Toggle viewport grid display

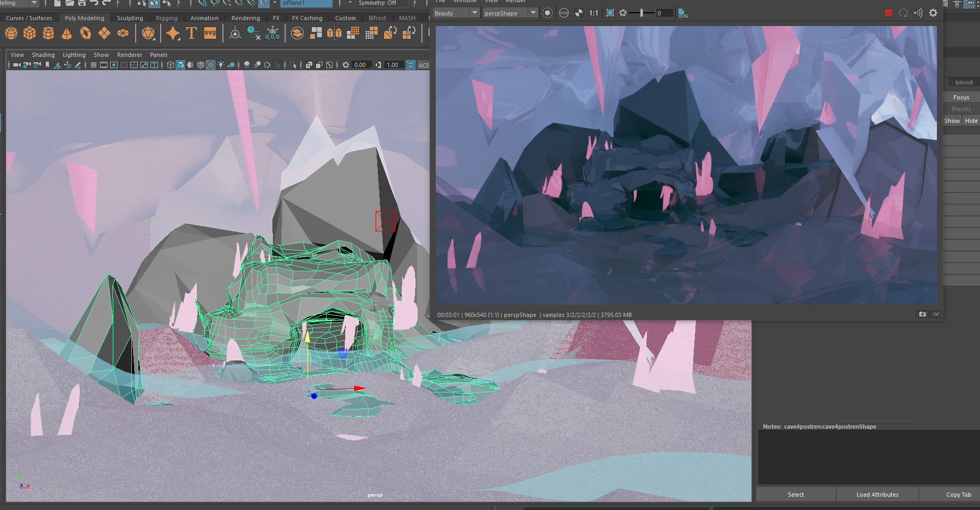pos(94,65)
